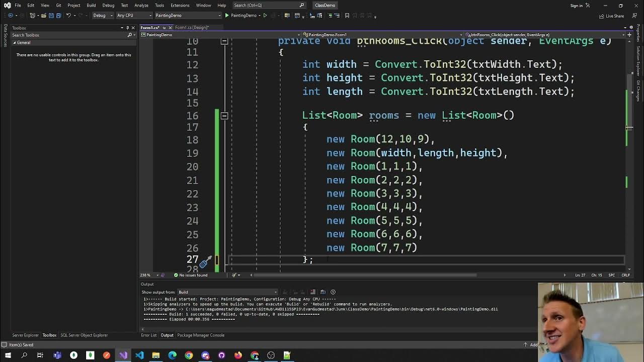Open the Edit menu
Image resolution: width=644 pixels, height=362 pixels.
pyautogui.click(x=31, y=5)
